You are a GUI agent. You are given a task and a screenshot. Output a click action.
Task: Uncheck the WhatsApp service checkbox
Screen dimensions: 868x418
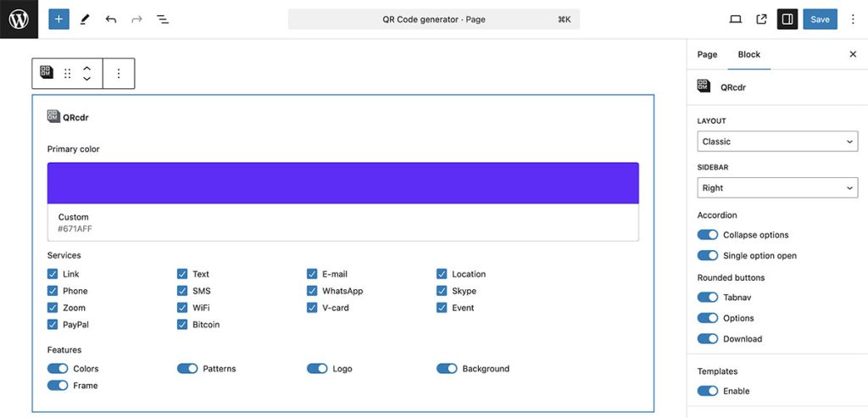[313, 291]
